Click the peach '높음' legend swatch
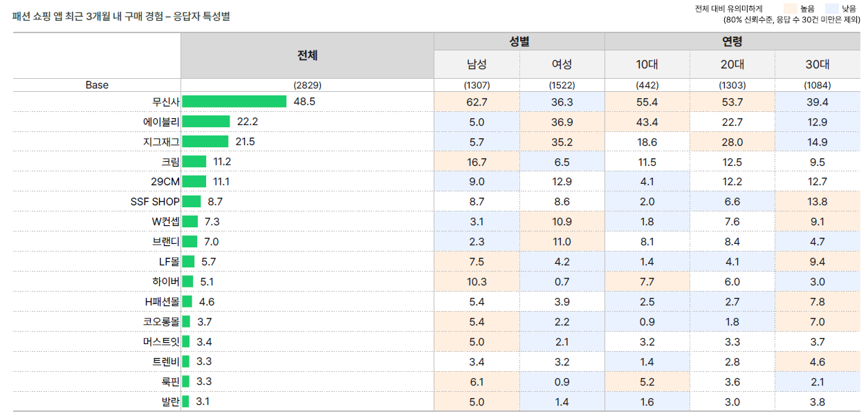Image resolution: width=868 pixels, height=416 pixels. (789, 9)
